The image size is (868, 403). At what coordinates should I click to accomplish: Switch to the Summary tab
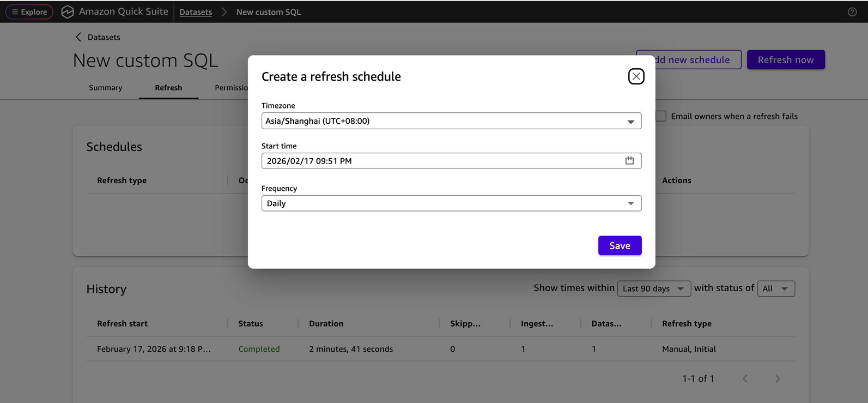point(106,88)
